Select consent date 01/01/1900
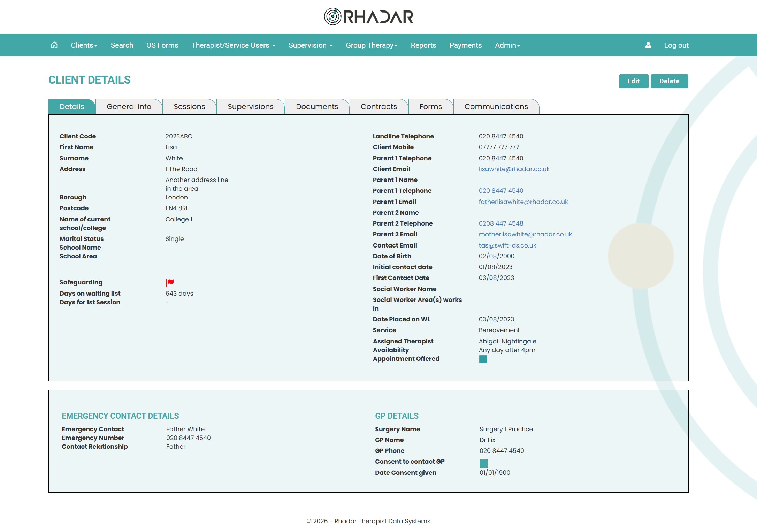 (495, 473)
